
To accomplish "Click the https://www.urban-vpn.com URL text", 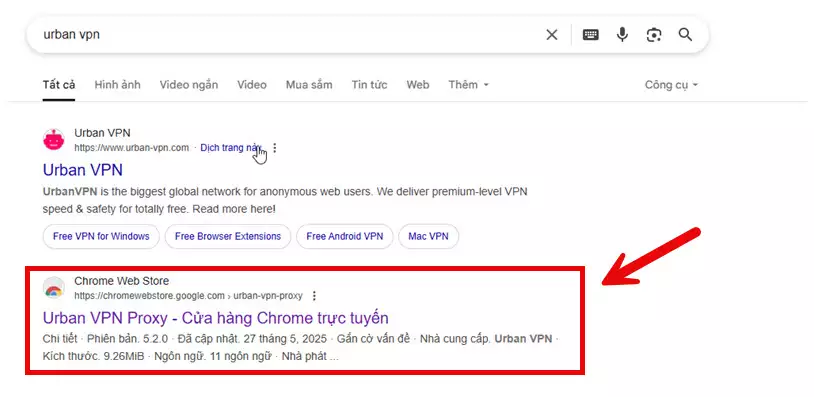I will click(x=131, y=148).
